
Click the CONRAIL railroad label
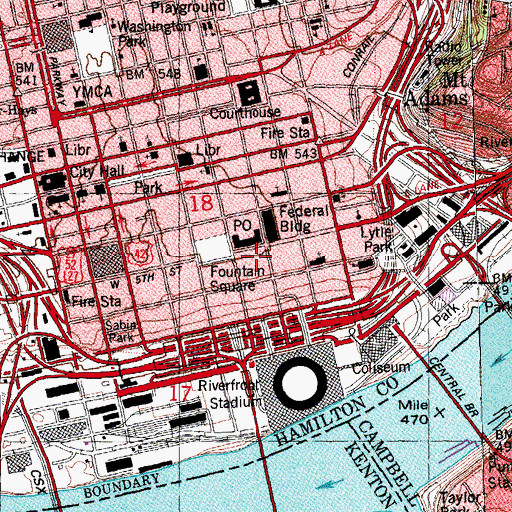[359, 56]
